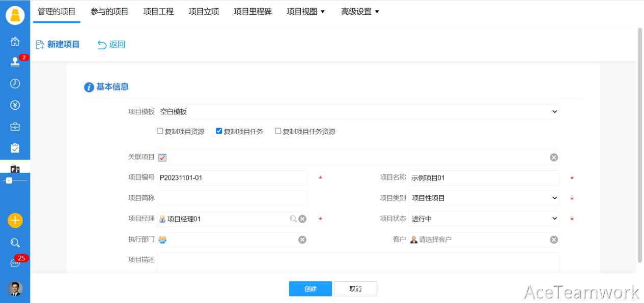Open the 项目类别 dropdown

click(484, 198)
